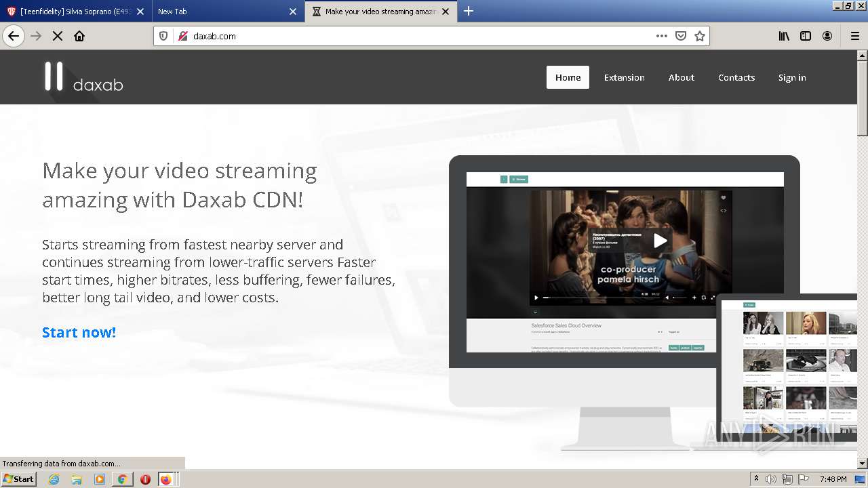Open the Contacts nav item
This screenshot has height=488, width=868.
[736, 77]
